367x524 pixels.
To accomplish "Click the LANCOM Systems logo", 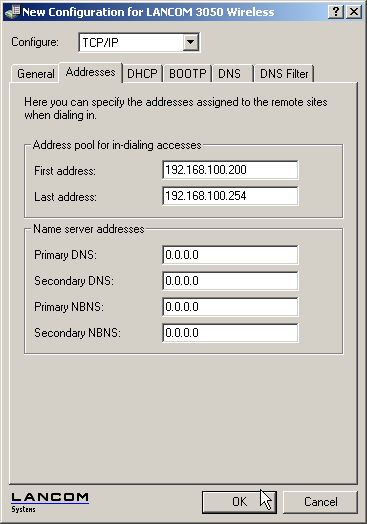I will click(x=50, y=502).
